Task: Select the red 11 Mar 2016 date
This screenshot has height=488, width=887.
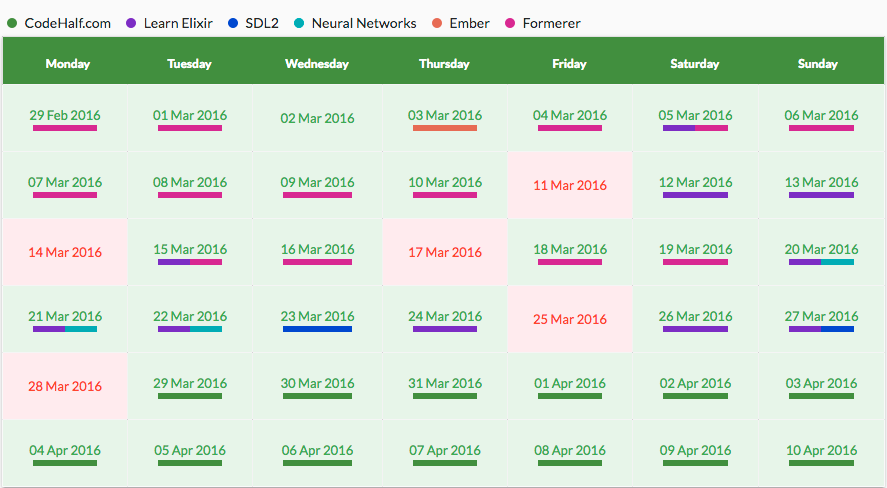Action: point(570,185)
